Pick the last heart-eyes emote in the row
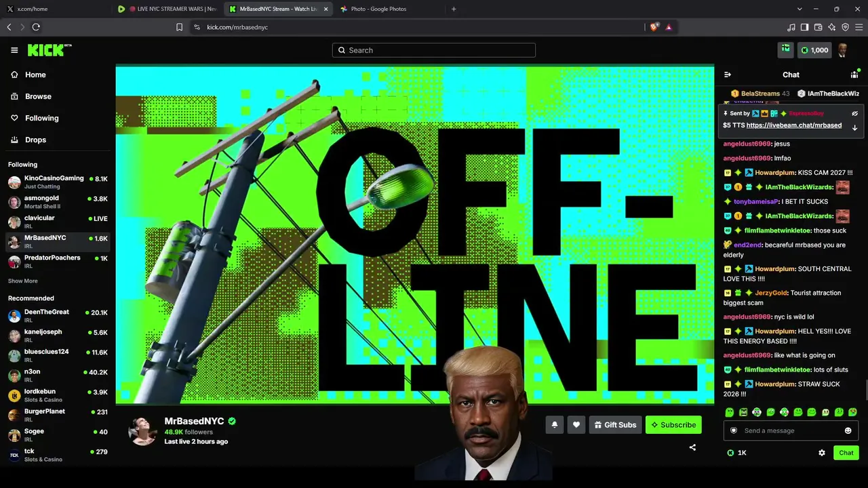The width and height of the screenshot is (868, 488). point(852,412)
